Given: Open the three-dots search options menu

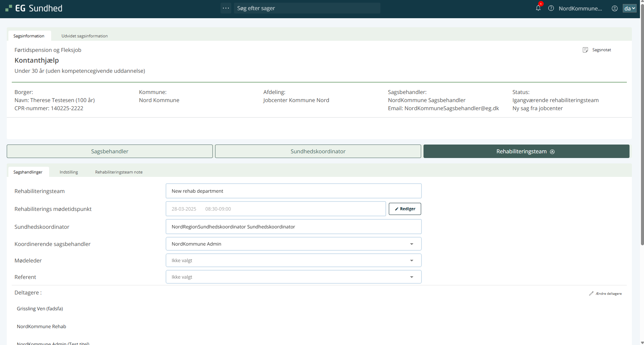Looking at the screenshot, I should point(226,8).
